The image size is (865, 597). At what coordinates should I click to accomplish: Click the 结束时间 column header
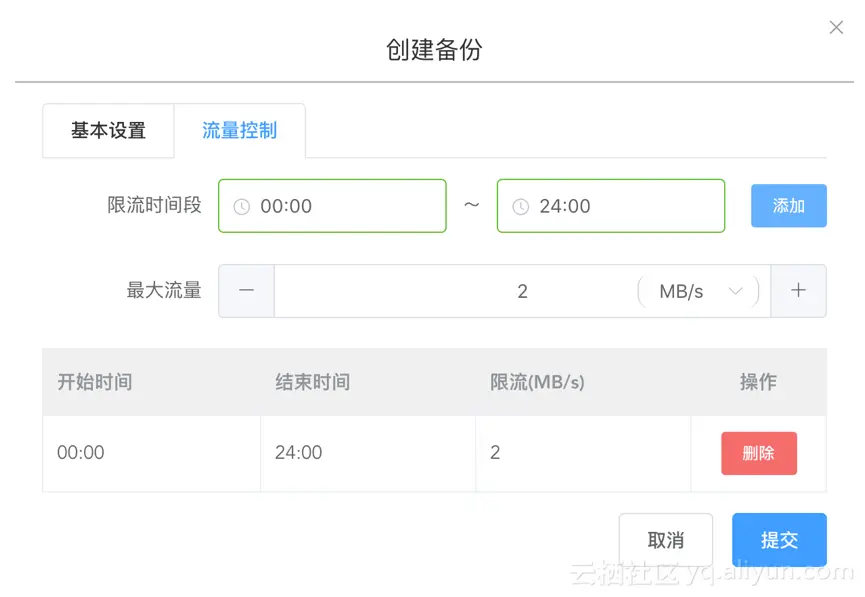(313, 382)
